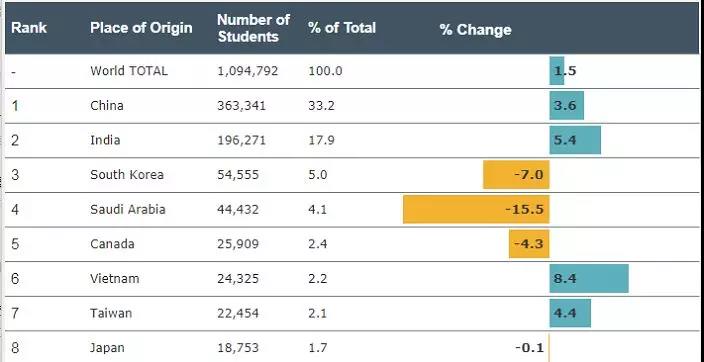Viewport: 704px width, 362px height.
Task: Click the South Korea row label
Action: pyautogui.click(x=127, y=175)
